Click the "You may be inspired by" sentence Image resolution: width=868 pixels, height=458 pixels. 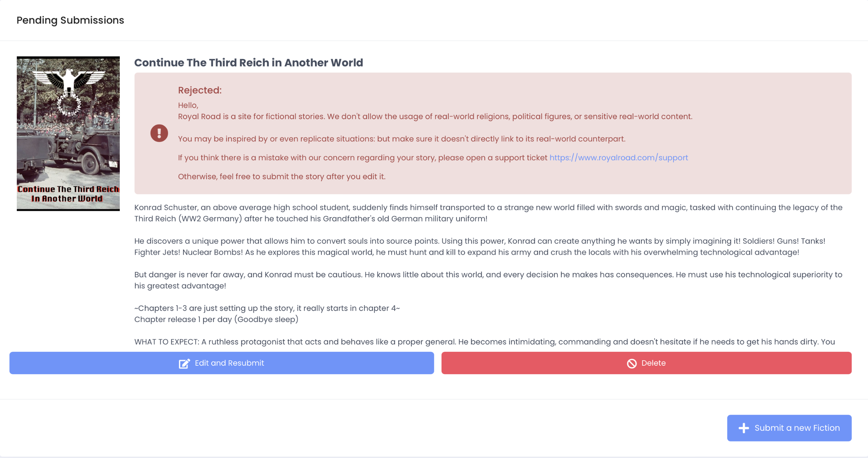(x=401, y=139)
